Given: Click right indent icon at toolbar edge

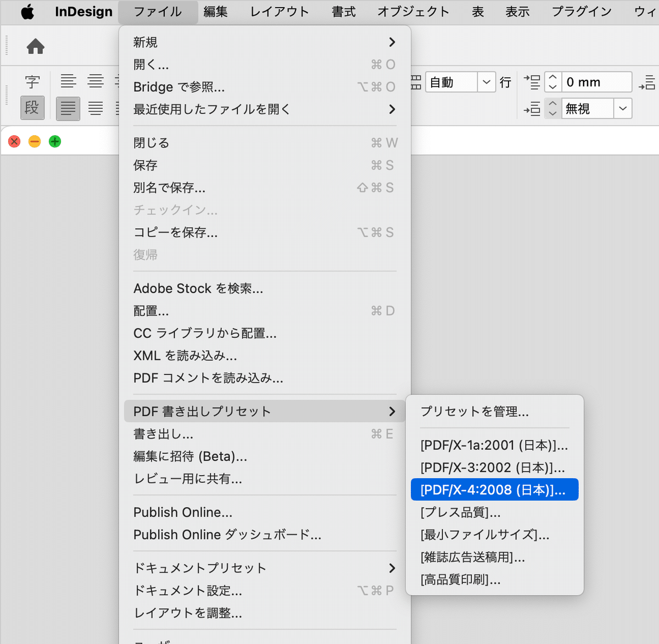Looking at the screenshot, I should click(x=647, y=82).
